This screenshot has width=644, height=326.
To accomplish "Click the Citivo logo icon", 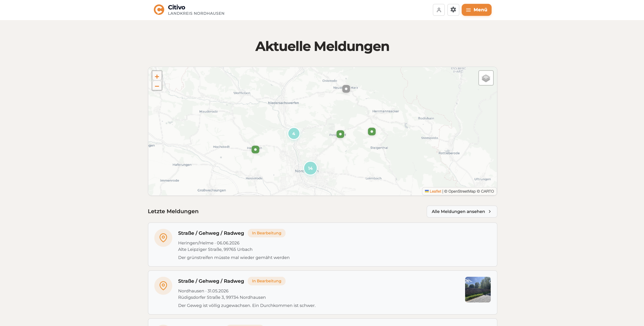I will tap(159, 10).
